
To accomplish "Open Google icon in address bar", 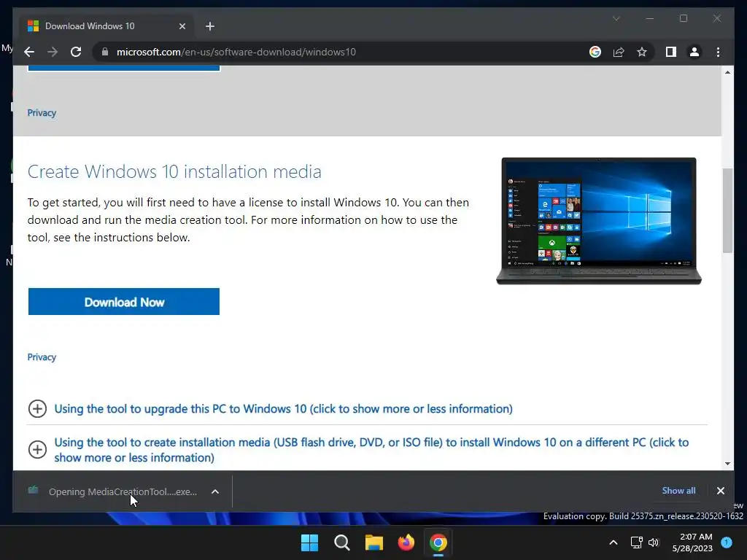I will point(595,52).
